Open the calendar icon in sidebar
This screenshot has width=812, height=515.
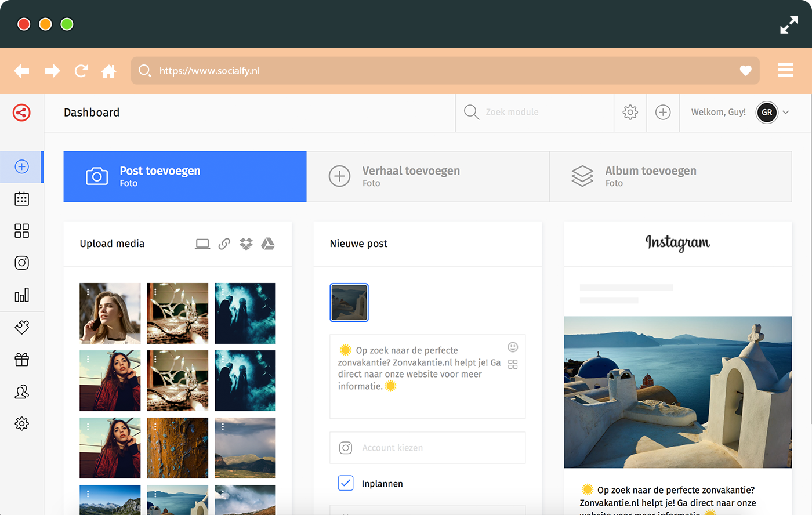coord(21,199)
